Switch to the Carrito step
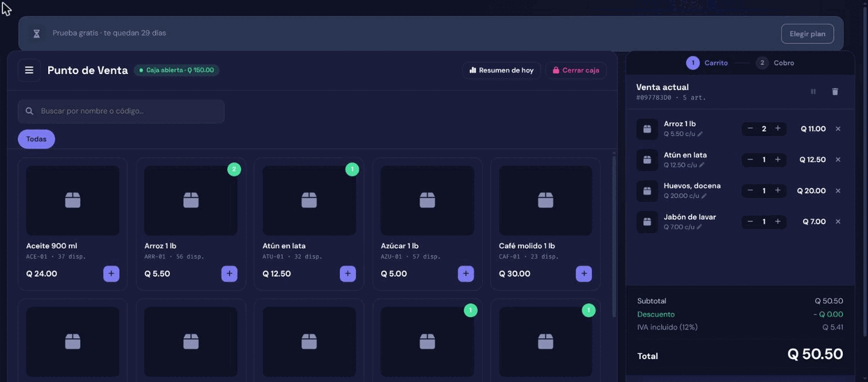The image size is (868, 382). (x=707, y=63)
